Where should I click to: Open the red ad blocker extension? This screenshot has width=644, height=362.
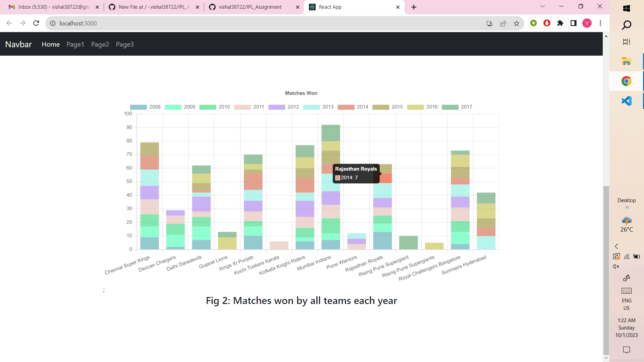click(x=547, y=23)
